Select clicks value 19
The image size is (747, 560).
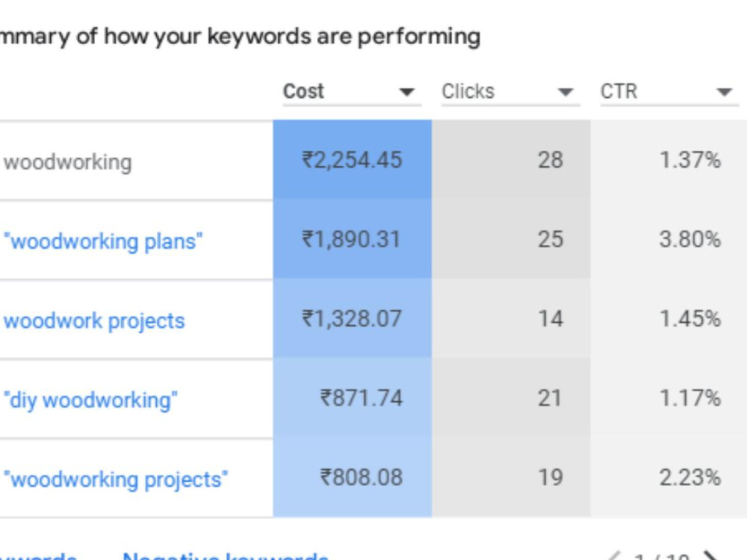click(x=551, y=478)
